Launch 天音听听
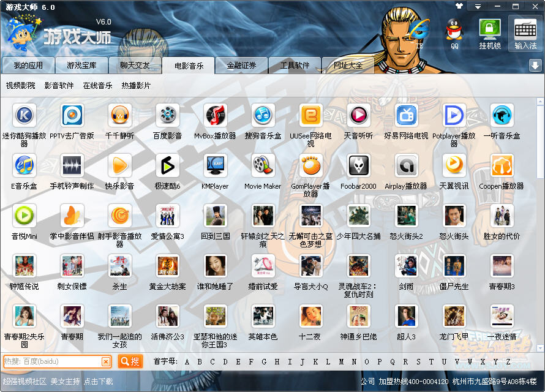The height and width of the screenshot is (392, 545). coord(358,115)
